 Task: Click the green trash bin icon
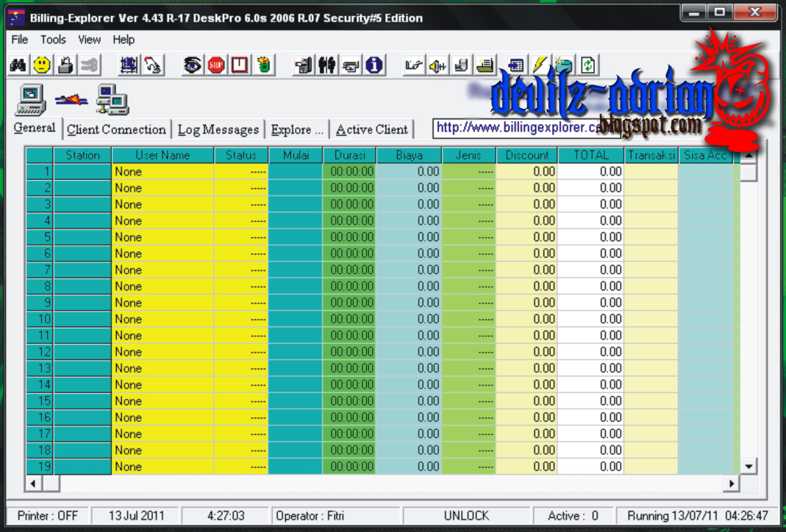pyautogui.click(x=263, y=65)
